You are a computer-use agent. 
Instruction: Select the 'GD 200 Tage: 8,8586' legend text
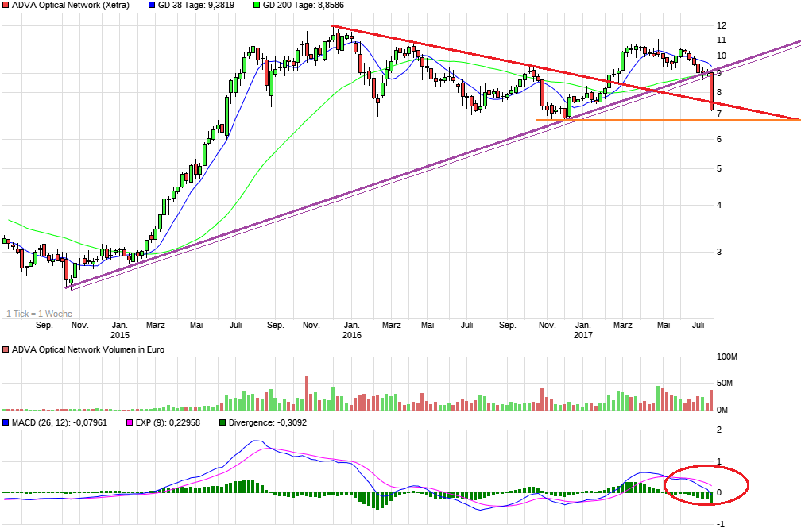point(304,5)
